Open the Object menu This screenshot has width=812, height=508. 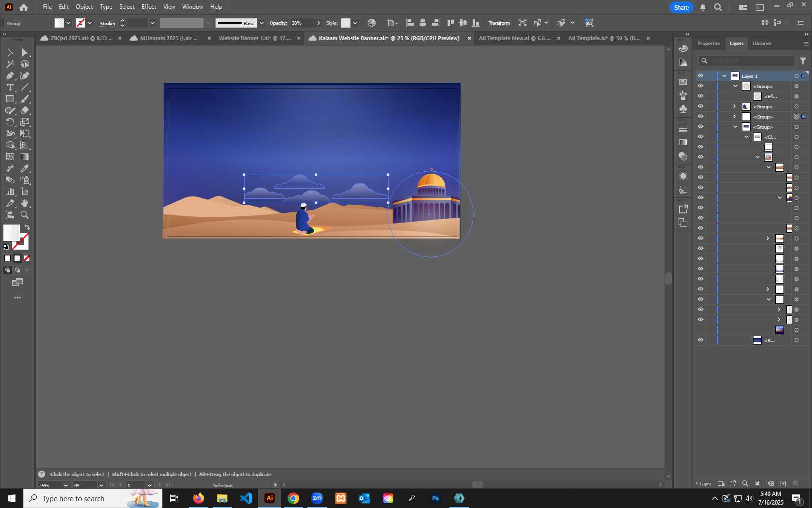pyautogui.click(x=84, y=7)
